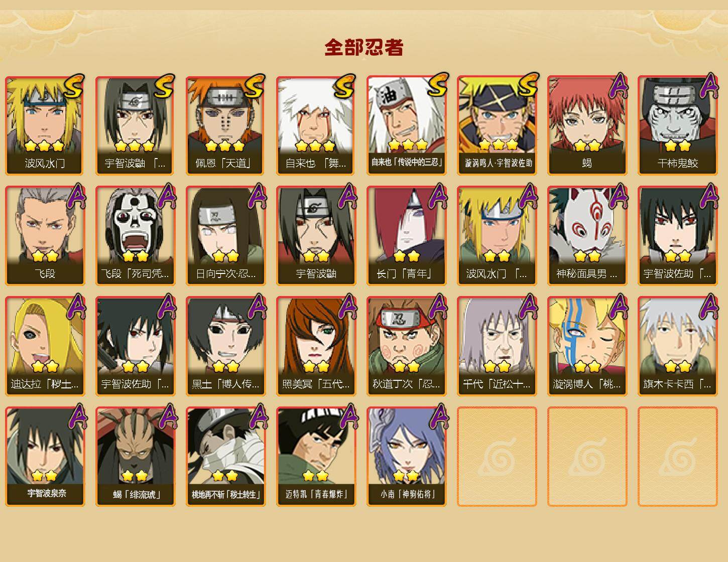Select the 波风水门 S-rank ninja card
728x562 pixels.
pyautogui.click(x=45, y=125)
